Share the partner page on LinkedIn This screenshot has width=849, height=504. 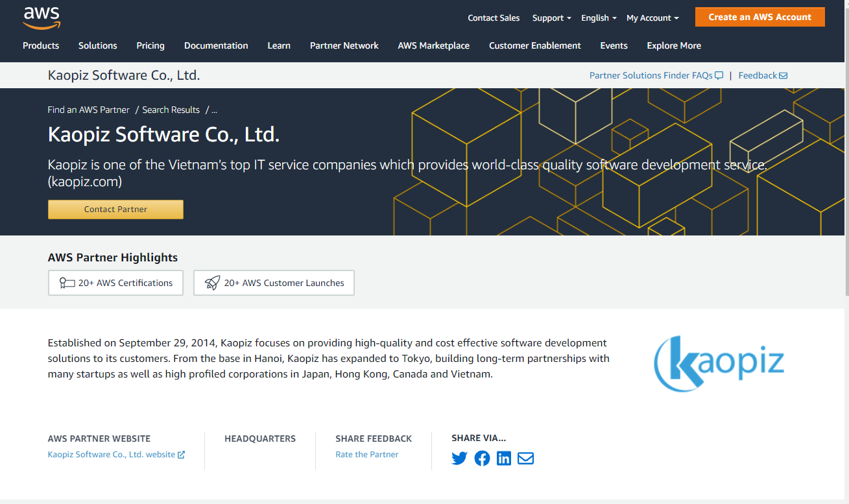point(504,458)
